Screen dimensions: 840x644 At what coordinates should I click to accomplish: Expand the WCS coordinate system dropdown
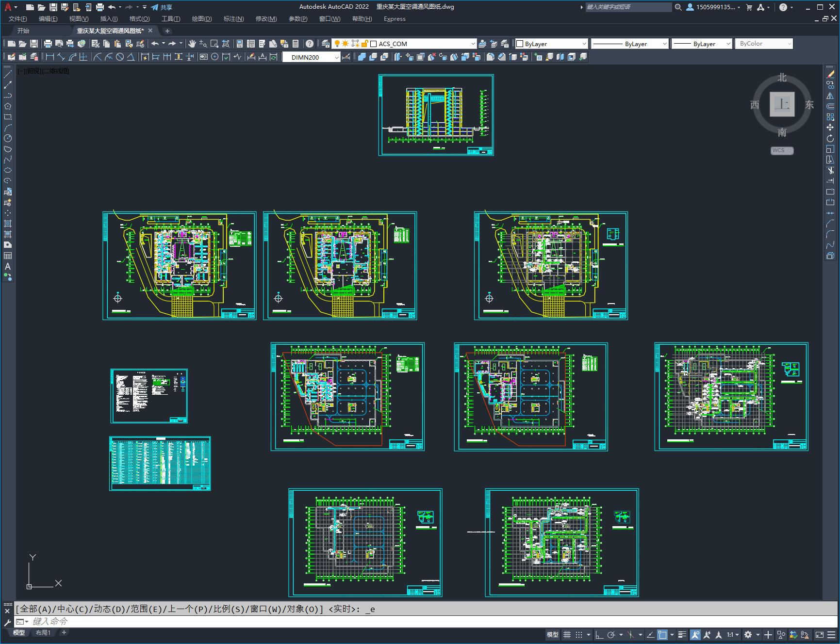tap(782, 150)
